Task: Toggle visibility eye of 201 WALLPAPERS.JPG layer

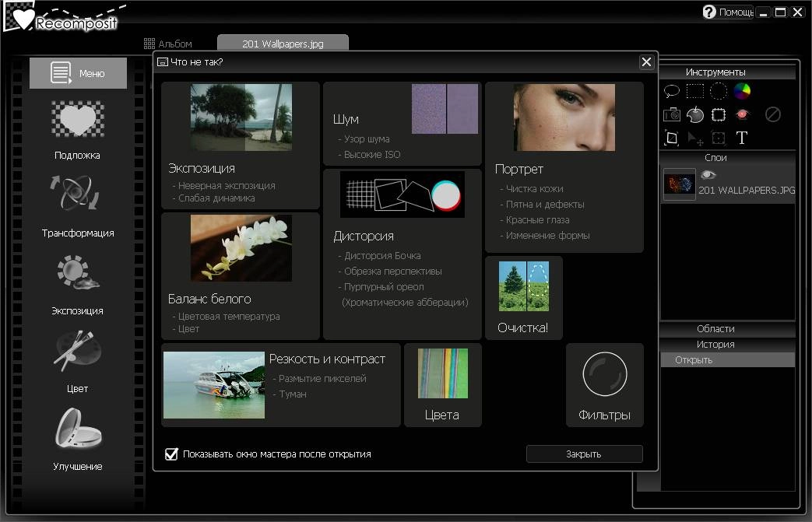Action: point(708,175)
